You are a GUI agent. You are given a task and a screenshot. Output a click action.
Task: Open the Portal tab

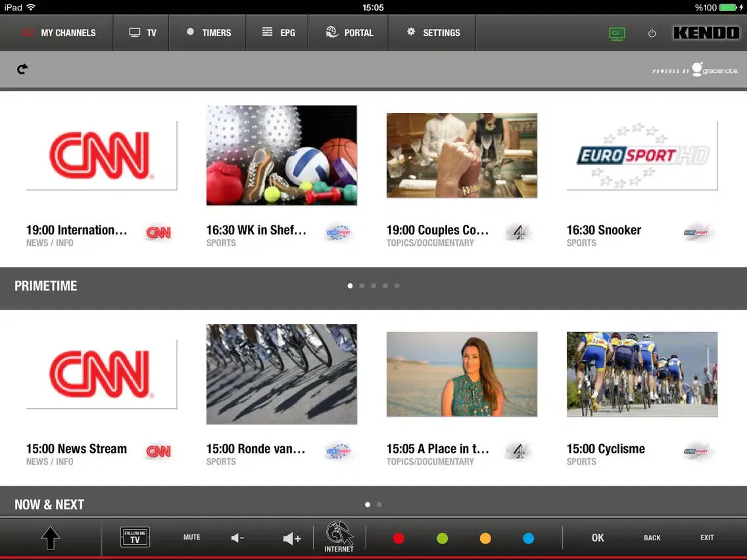point(349,33)
